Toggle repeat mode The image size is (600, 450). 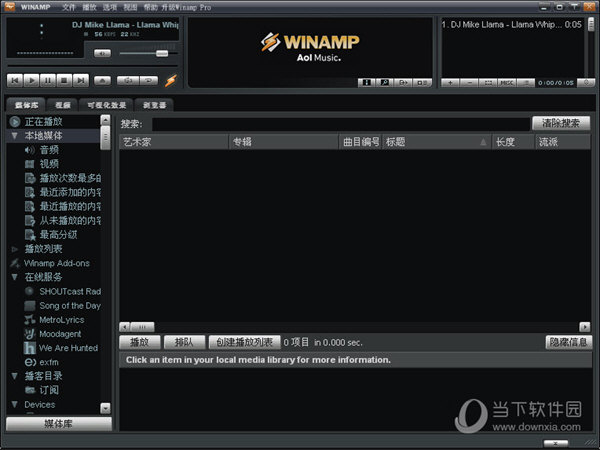(x=148, y=80)
